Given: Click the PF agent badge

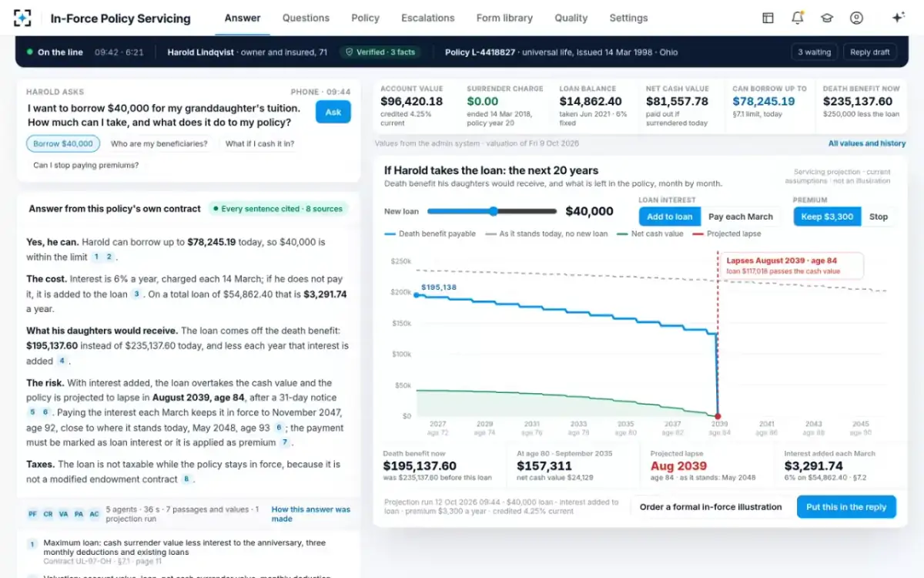Looking at the screenshot, I should 32,514.
